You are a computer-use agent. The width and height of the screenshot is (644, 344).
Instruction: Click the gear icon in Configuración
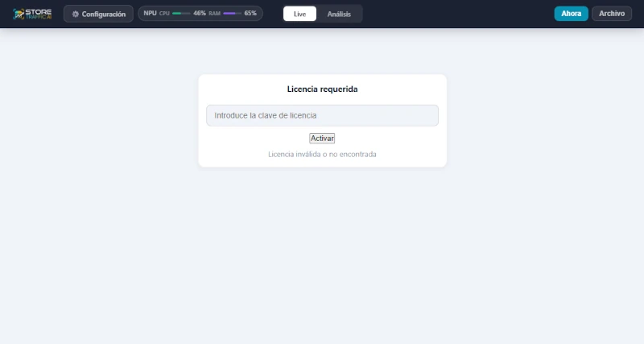tap(75, 14)
